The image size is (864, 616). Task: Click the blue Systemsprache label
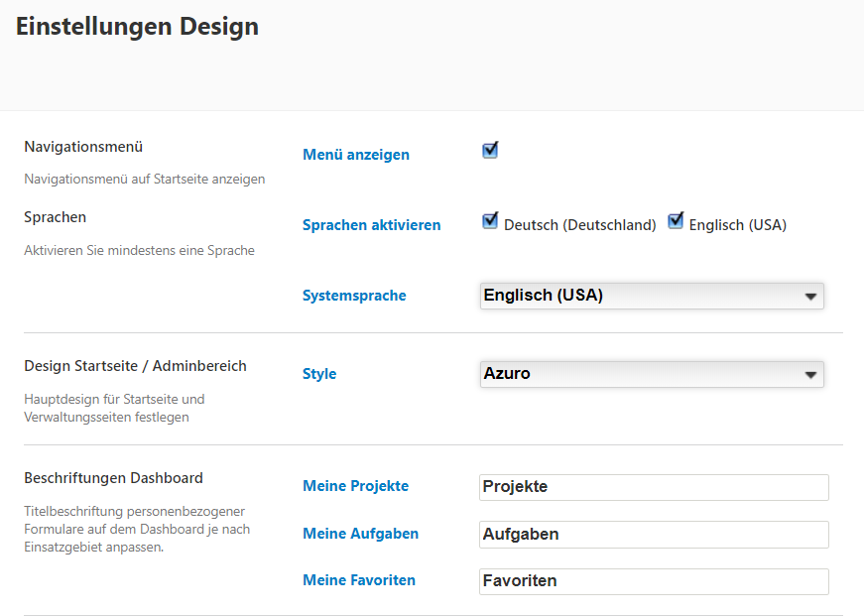coord(354,296)
